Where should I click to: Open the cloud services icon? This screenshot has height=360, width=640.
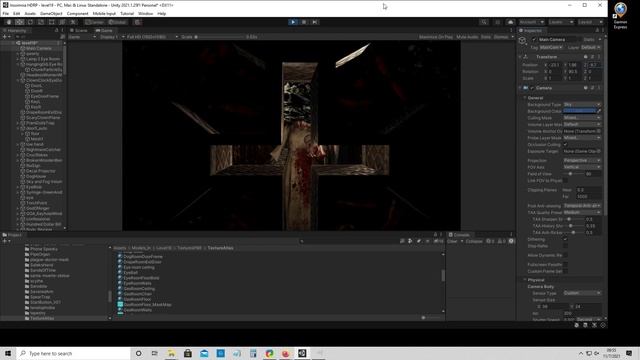point(510,22)
